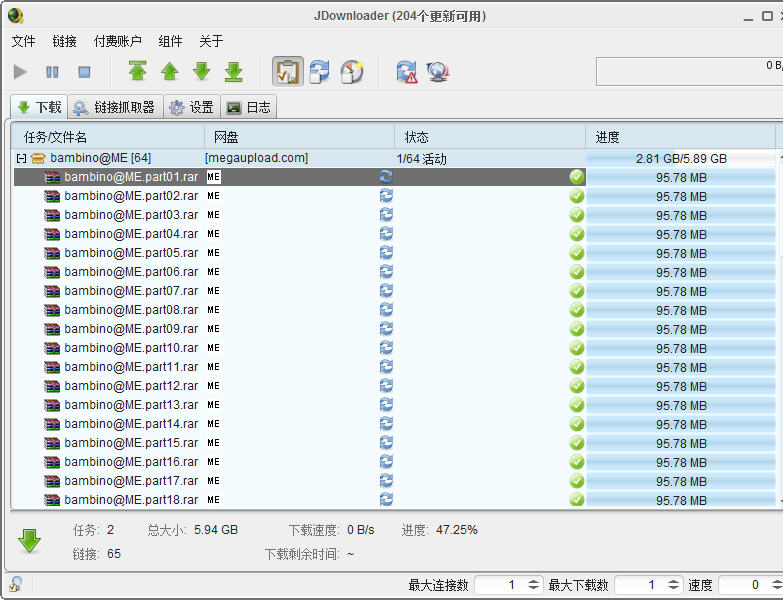Adjust the 最大下载数 spinner arrows
This screenshot has width=783, height=600.
point(674,585)
